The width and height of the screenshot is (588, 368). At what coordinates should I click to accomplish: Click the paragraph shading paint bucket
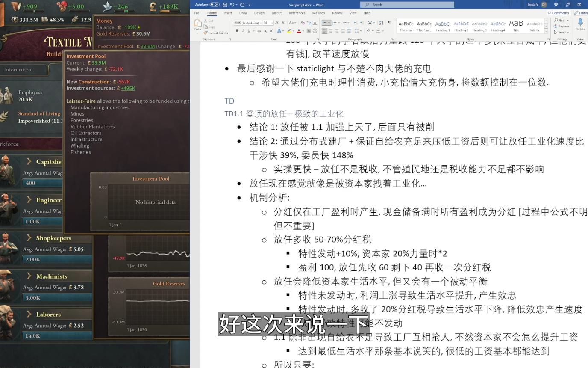click(369, 31)
